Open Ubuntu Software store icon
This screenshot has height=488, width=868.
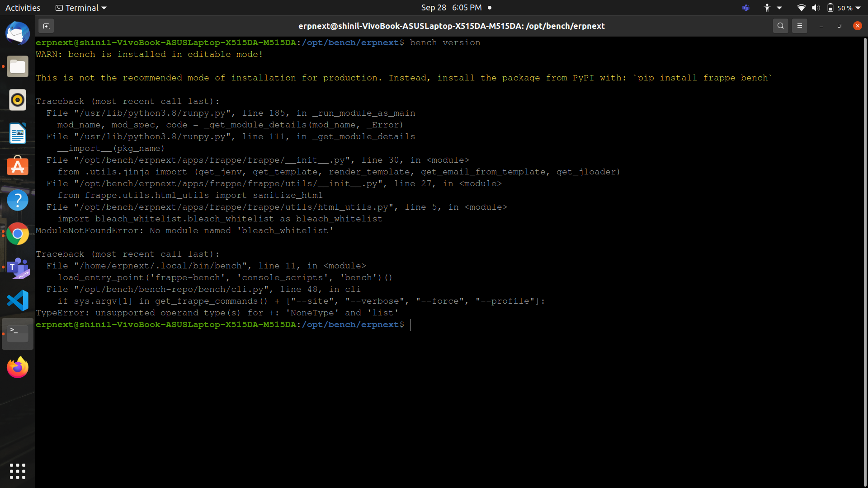pos(18,167)
